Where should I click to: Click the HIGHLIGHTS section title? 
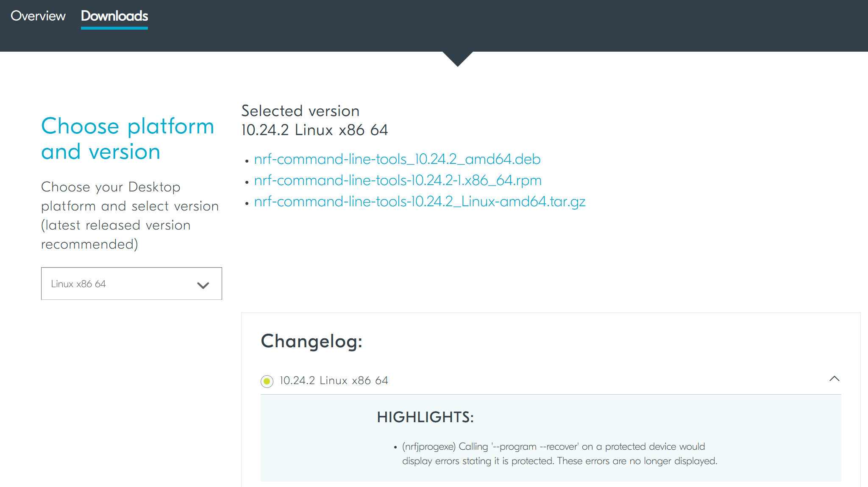point(425,417)
